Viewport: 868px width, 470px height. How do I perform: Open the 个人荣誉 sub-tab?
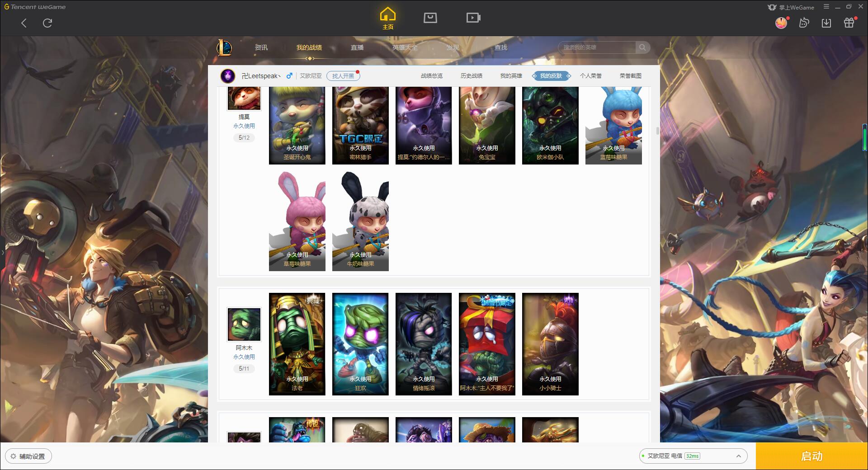point(591,76)
